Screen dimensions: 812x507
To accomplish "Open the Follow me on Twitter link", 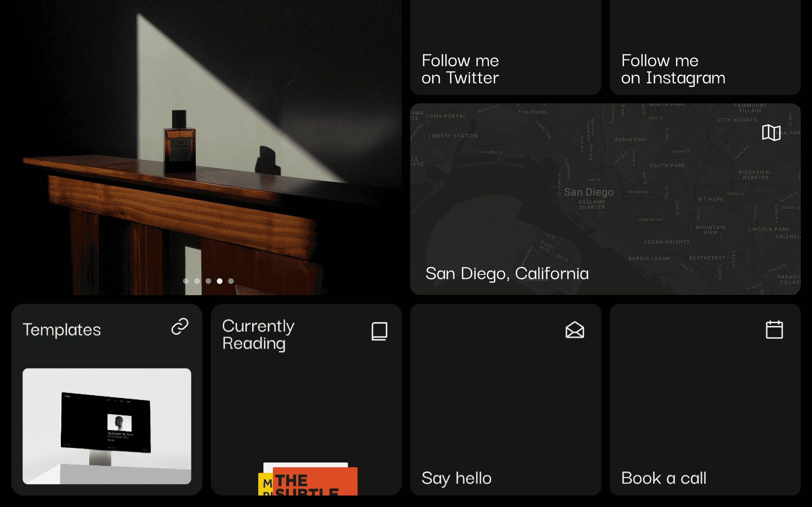I will (x=460, y=69).
